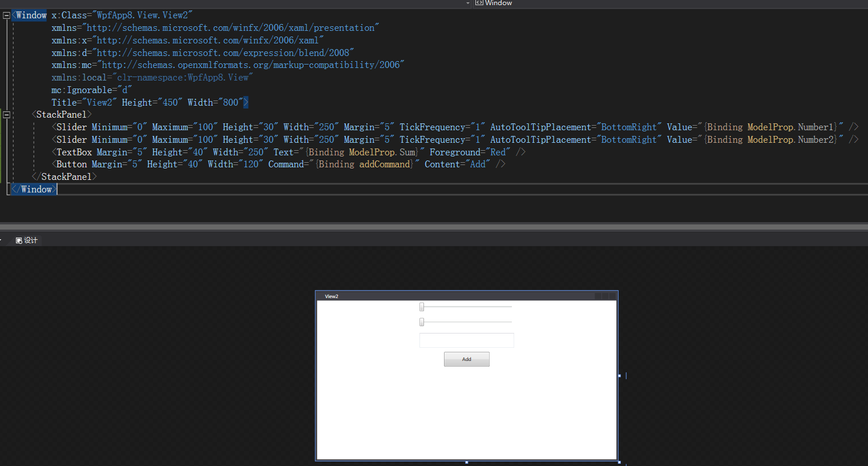Select the second slider thumb in the designer
This screenshot has width=868, height=466.
(x=422, y=322)
